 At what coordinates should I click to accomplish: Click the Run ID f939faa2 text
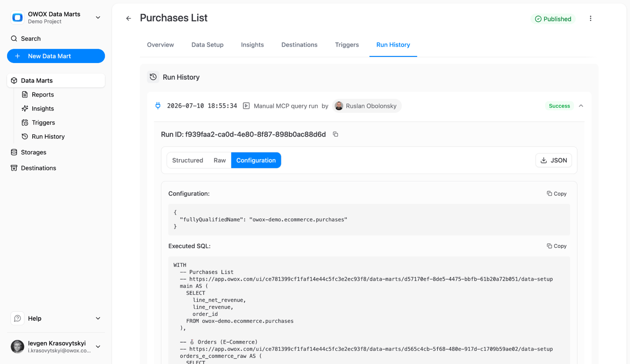click(x=243, y=134)
